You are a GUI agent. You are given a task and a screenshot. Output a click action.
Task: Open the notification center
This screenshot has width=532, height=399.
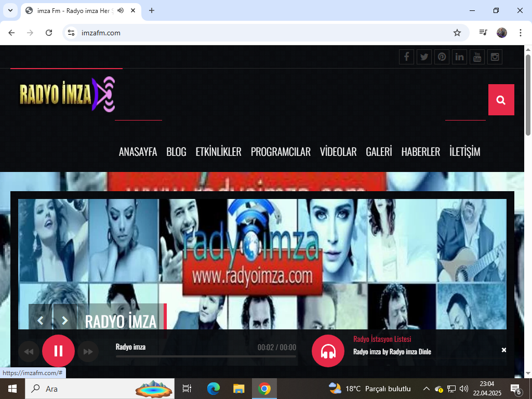click(516, 389)
